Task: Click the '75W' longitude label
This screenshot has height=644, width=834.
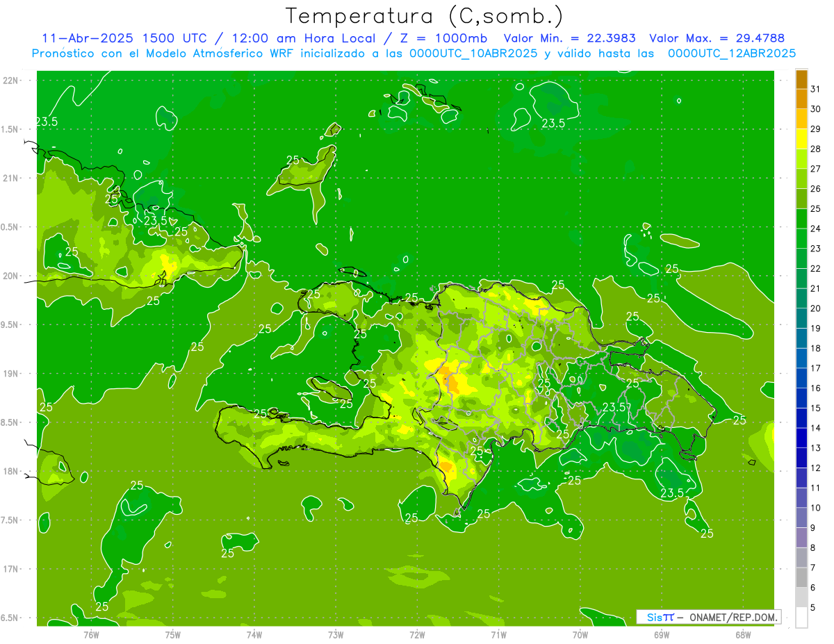Action: (173, 634)
